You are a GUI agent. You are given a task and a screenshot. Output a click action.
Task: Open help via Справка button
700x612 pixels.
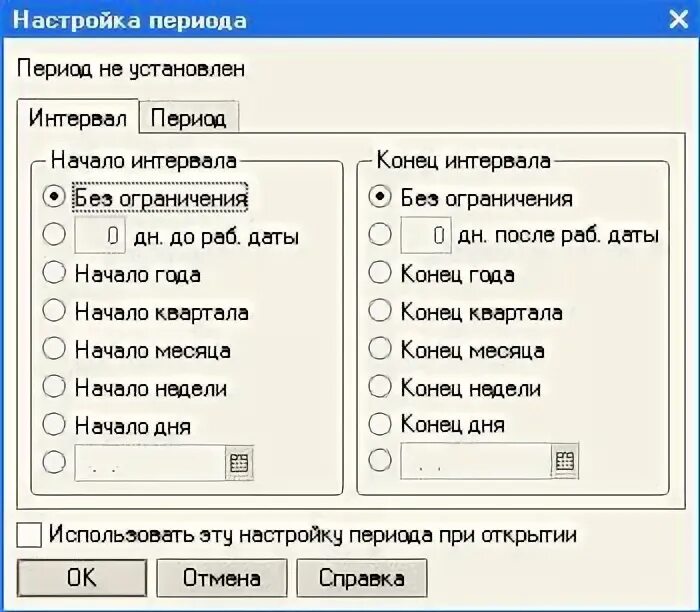pyautogui.click(x=362, y=578)
